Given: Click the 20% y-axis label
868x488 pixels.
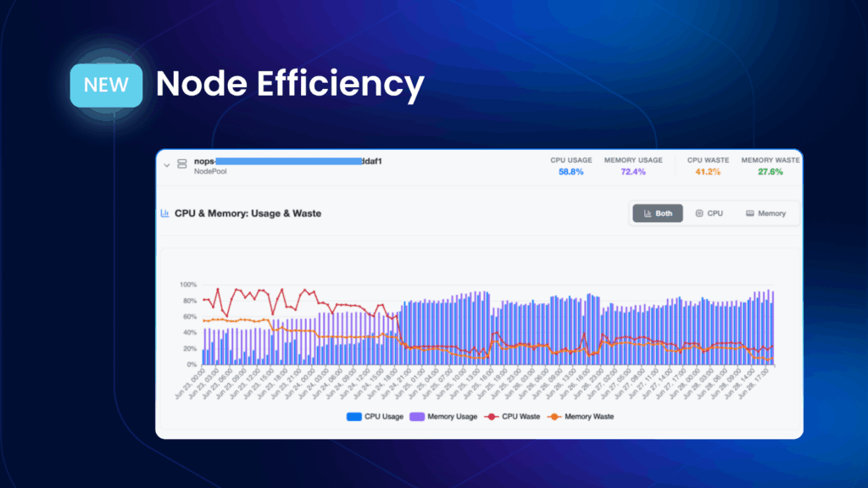Looking at the screenshot, I should tap(189, 348).
